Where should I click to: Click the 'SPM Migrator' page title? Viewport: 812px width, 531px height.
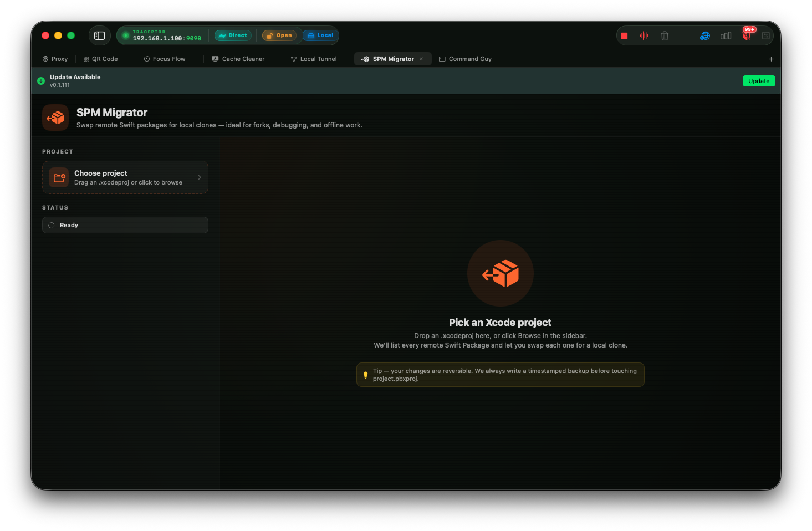(x=112, y=113)
